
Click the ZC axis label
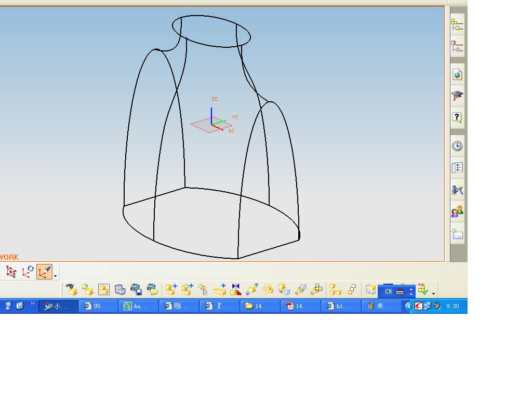tap(215, 99)
